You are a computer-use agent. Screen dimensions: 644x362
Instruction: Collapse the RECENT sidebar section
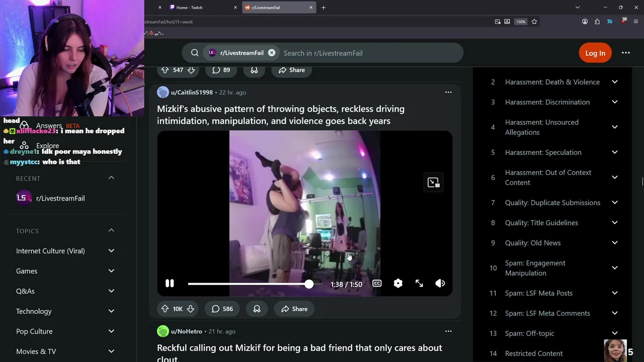pos(111,178)
